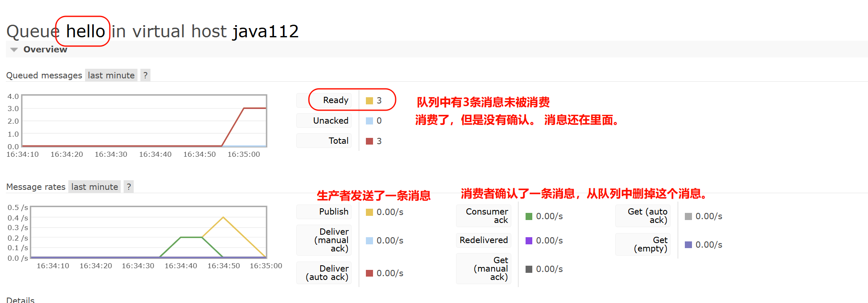Image resolution: width=868 pixels, height=303 pixels.
Task: Click the Overview section heading
Action: tap(45, 49)
